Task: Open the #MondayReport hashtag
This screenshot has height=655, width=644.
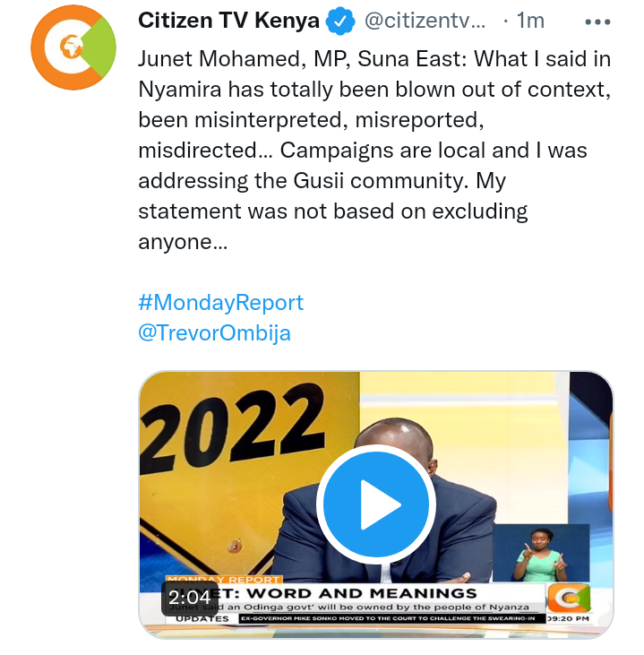Action: [x=221, y=303]
